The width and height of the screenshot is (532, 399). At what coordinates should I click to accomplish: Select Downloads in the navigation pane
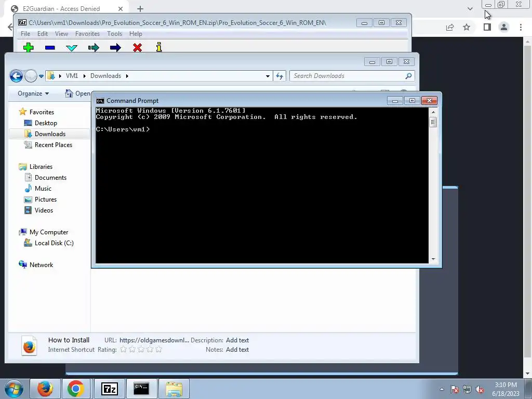[x=49, y=134]
